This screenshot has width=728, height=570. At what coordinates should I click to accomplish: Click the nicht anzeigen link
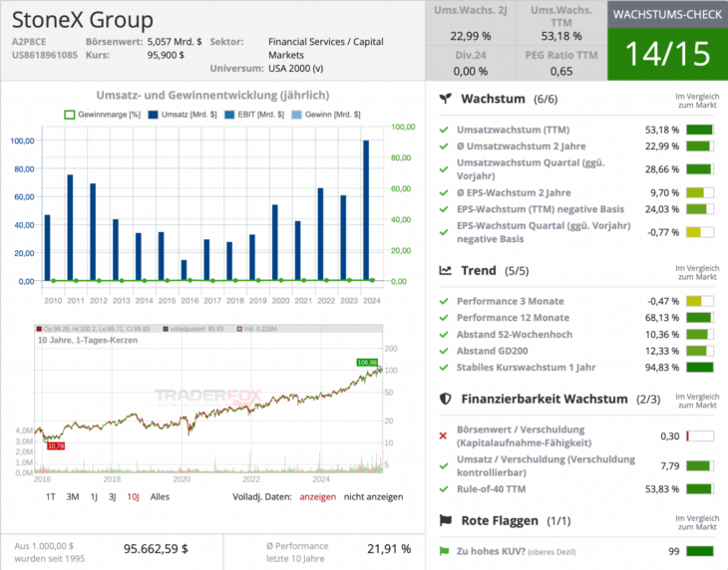click(374, 496)
